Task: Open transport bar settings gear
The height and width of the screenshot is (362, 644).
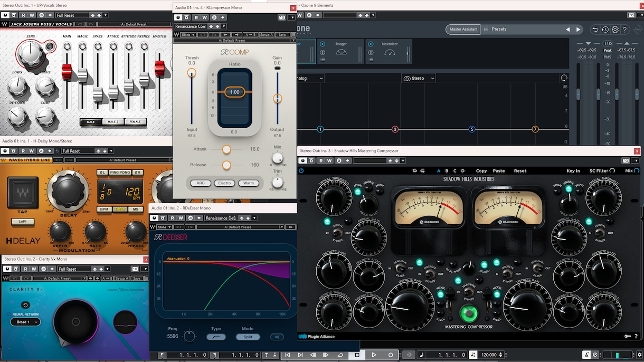Action: tap(640, 355)
